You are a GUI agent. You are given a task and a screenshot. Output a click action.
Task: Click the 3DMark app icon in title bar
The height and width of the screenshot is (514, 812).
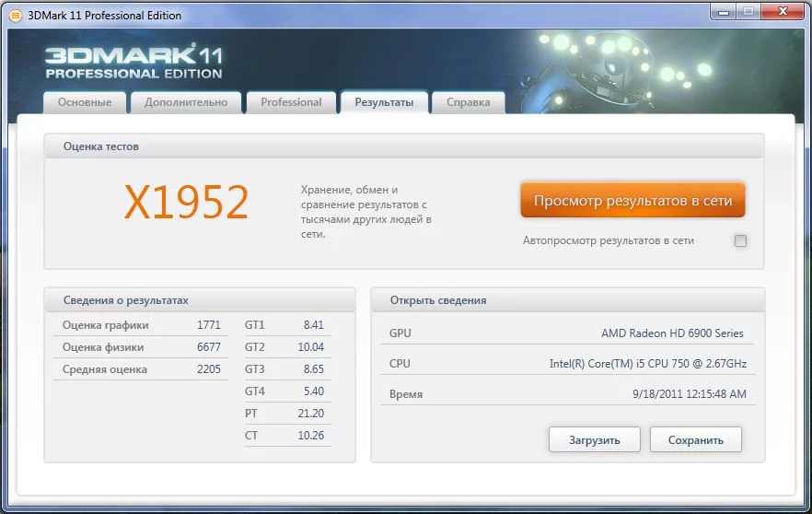[16, 16]
